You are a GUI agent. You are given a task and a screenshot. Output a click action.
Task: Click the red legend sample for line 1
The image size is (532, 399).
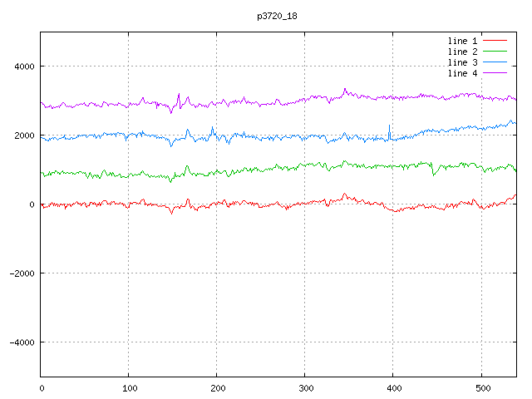click(x=495, y=41)
